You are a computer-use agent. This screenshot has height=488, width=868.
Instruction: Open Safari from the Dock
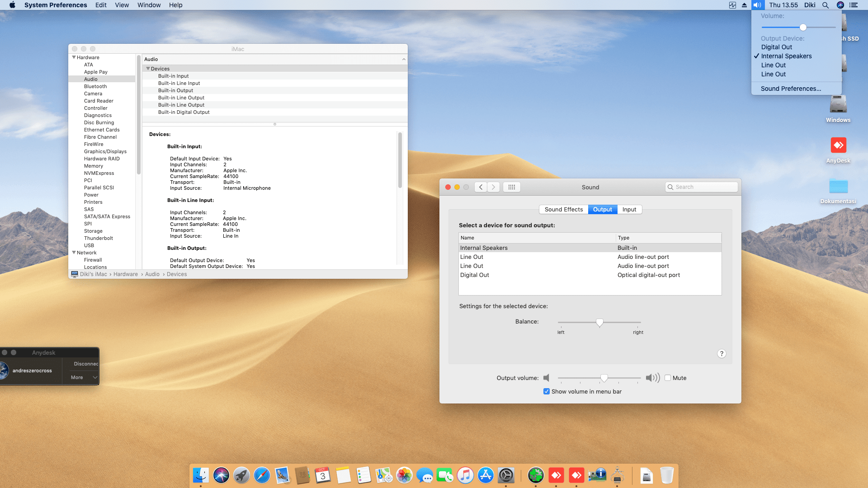point(262,475)
